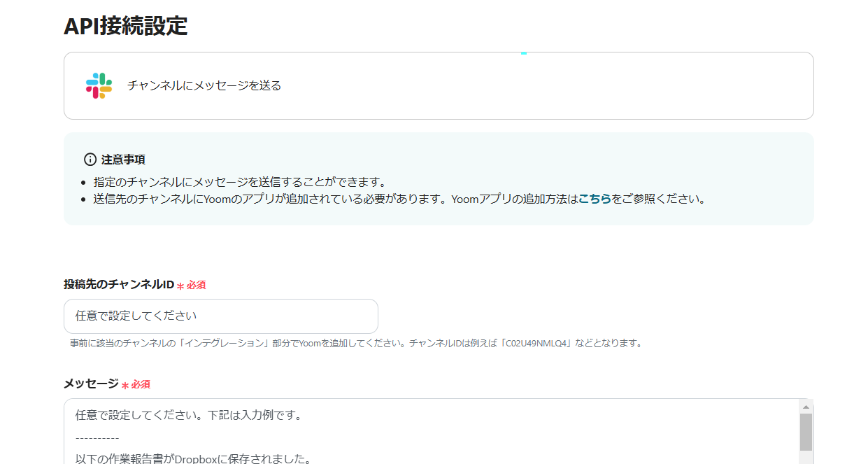
Task: Click the 必須 mark next to メッセージ
Action: pyautogui.click(x=136, y=385)
